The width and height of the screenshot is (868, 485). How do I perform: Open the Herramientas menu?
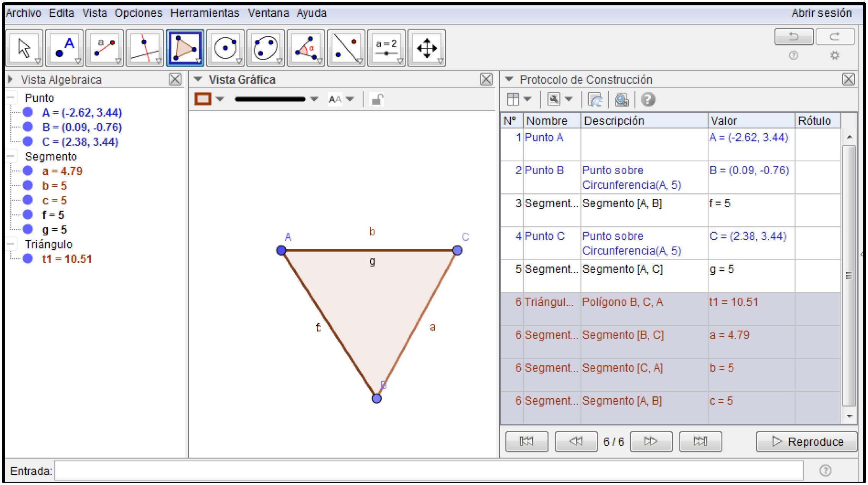click(x=205, y=13)
